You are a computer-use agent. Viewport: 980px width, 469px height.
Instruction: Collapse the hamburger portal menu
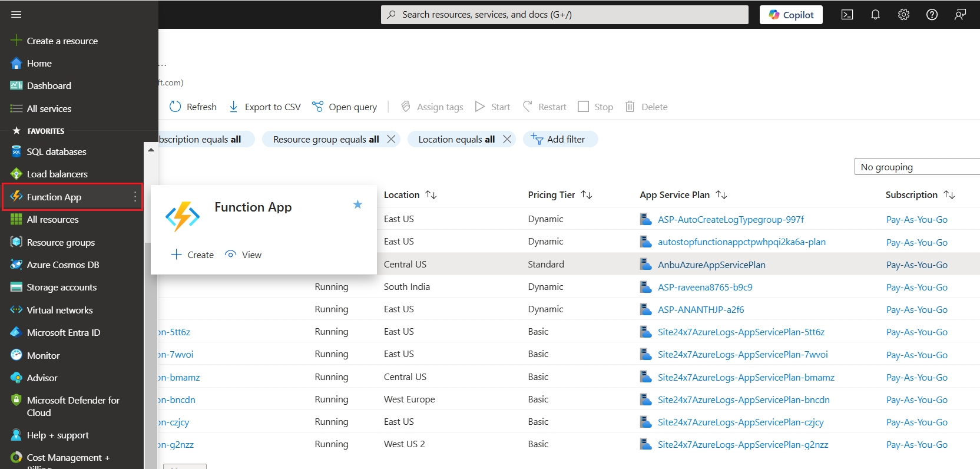click(16, 15)
